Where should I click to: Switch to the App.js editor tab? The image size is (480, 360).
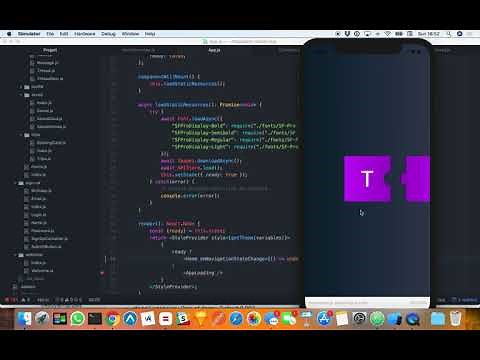click(x=214, y=50)
